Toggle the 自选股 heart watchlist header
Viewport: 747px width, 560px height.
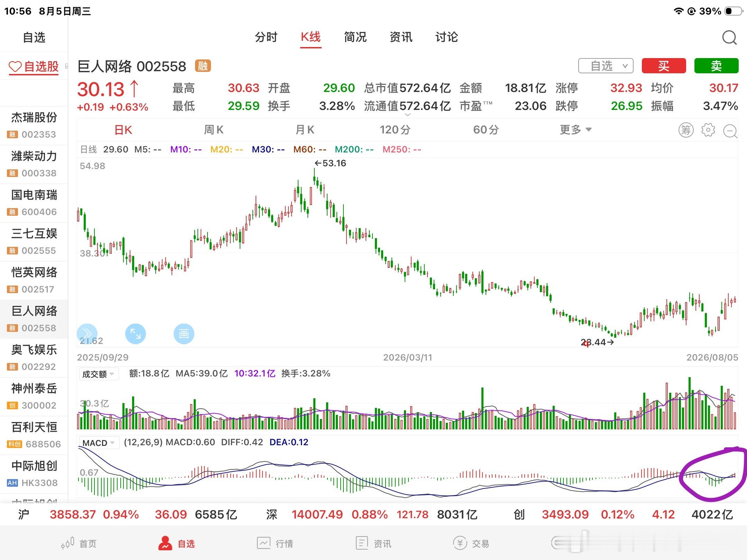pyautogui.click(x=34, y=66)
